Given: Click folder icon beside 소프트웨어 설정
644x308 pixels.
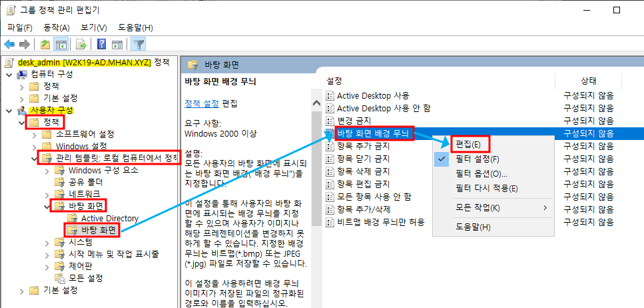Looking at the screenshot, I should tap(48, 134).
